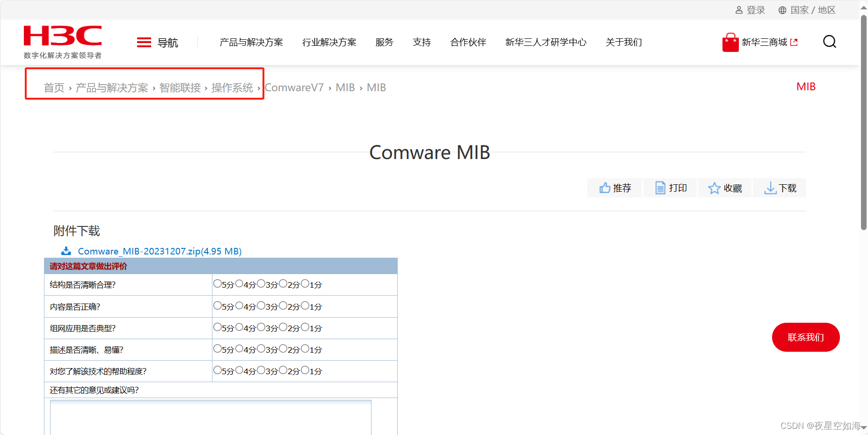Screen dimensions: 868x435
Task: Click the red shopping bag icon
Action: coord(730,42)
